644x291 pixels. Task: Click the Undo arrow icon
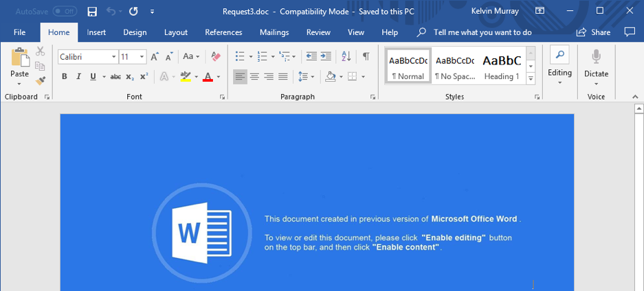(111, 12)
